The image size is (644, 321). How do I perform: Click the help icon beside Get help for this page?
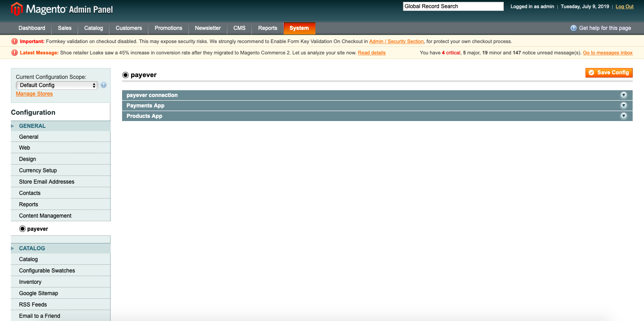pyautogui.click(x=574, y=28)
